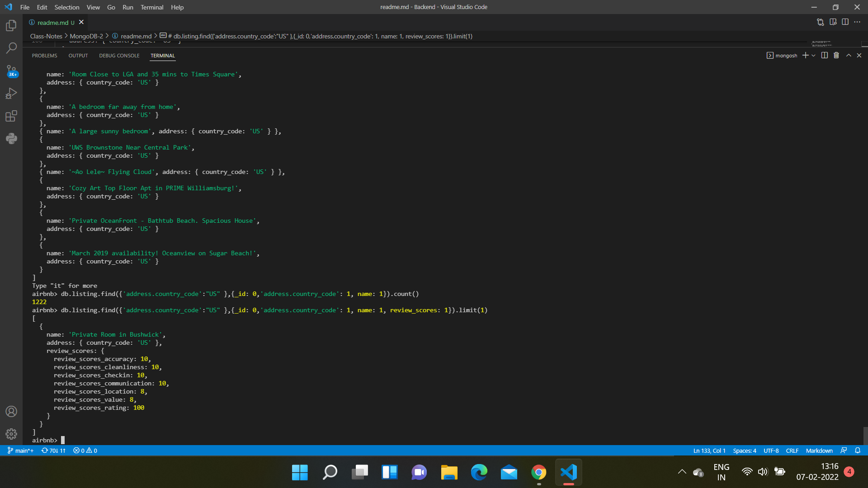Image resolution: width=868 pixels, height=488 pixels.
Task: Change indentation via Spaces: 4 in status bar
Action: 745,450
